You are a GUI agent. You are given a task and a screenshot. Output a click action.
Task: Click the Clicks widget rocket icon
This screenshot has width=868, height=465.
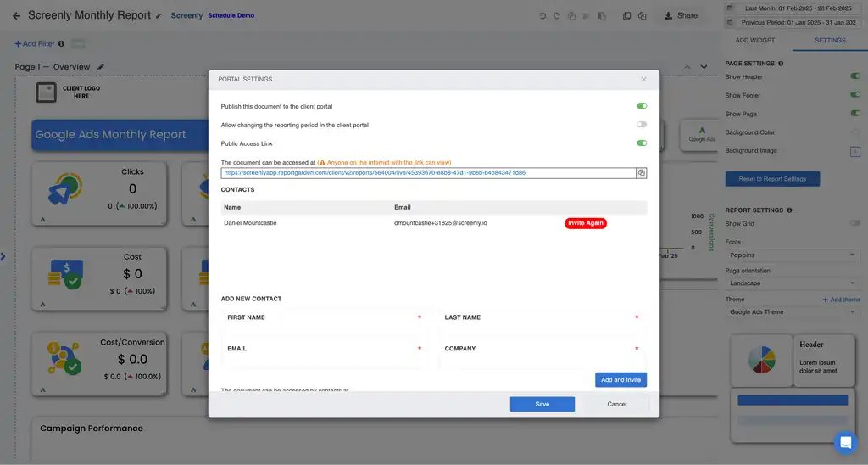click(x=65, y=189)
